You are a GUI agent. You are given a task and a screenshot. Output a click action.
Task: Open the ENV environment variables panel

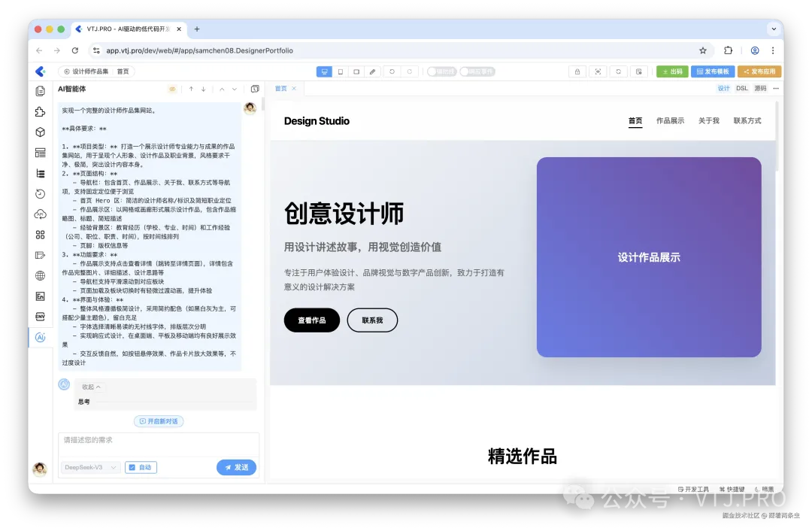[40, 317]
